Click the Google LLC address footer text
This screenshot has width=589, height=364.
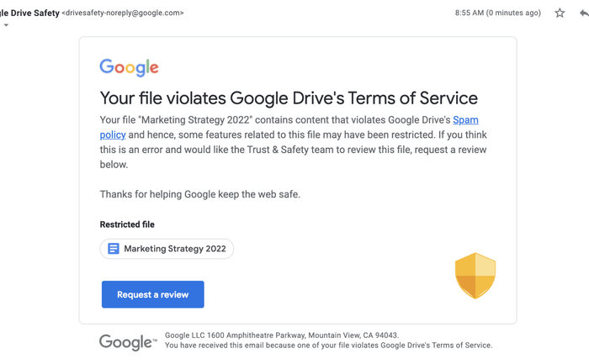point(282,335)
